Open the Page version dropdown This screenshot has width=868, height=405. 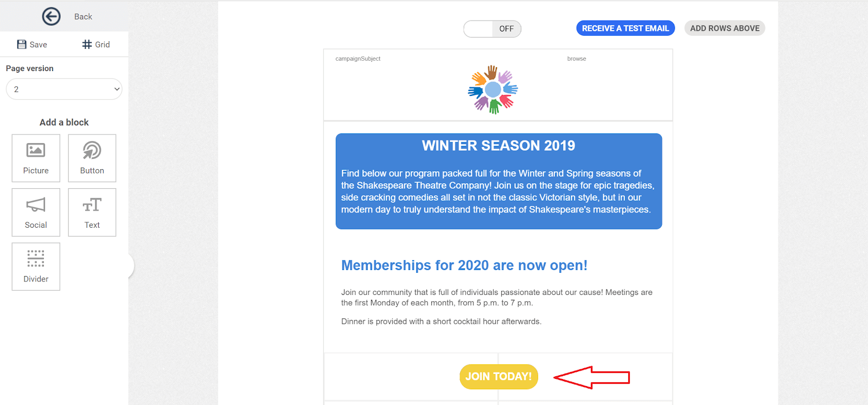point(64,89)
